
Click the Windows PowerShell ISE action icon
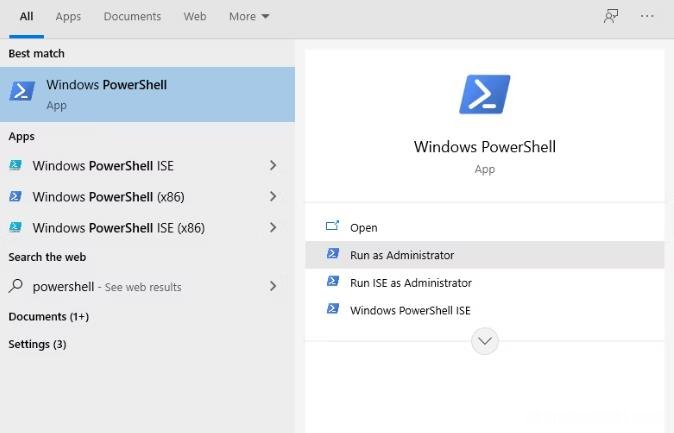tap(333, 309)
